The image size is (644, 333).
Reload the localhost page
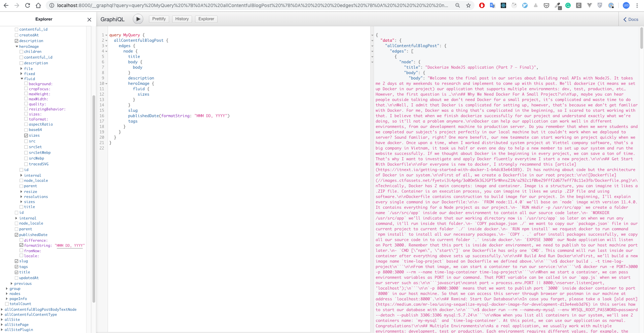click(28, 5)
